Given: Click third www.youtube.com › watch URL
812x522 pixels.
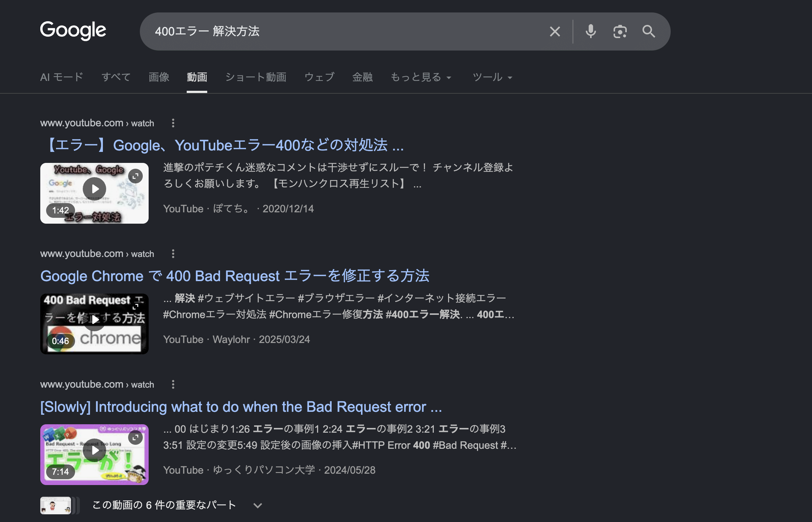Looking at the screenshot, I should pos(97,384).
